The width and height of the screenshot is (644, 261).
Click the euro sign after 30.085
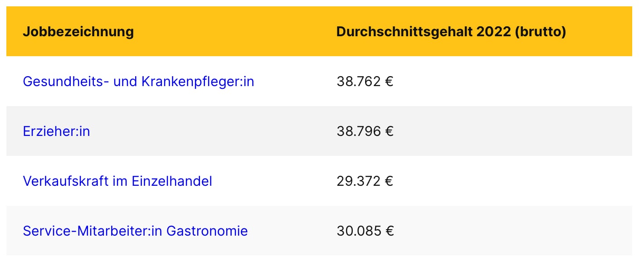(389, 231)
